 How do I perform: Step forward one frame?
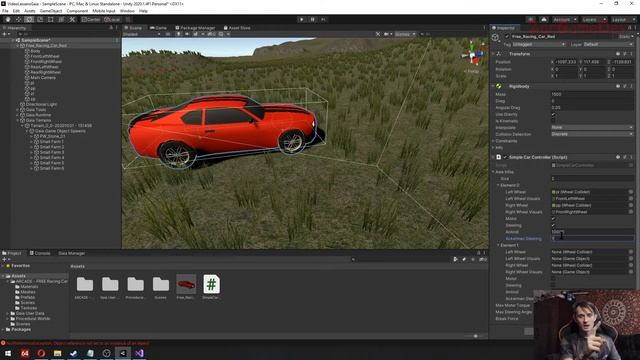coord(323,19)
